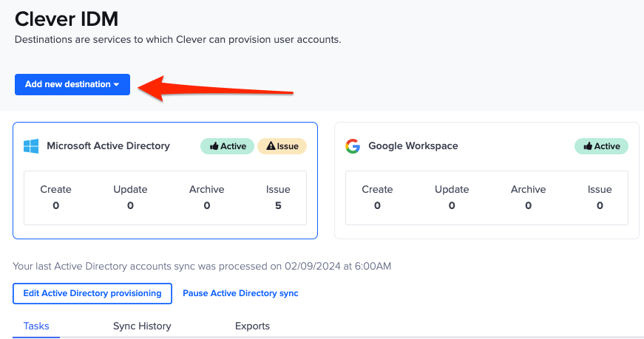This screenshot has width=644, height=339.
Task: Select the Google Workspace card title
Action: point(413,146)
